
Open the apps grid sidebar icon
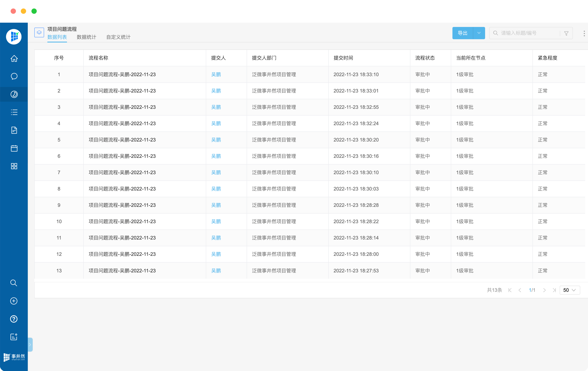point(14,166)
